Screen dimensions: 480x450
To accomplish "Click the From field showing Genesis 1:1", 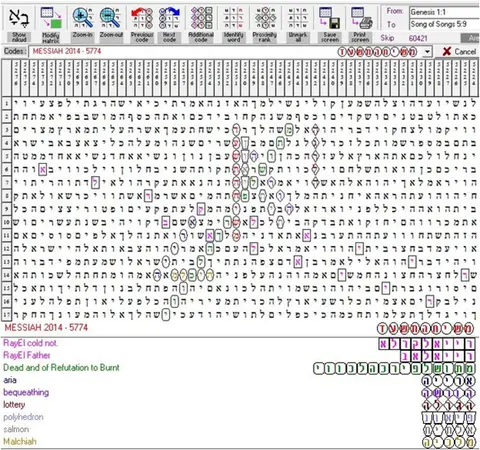I will [445, 12].
